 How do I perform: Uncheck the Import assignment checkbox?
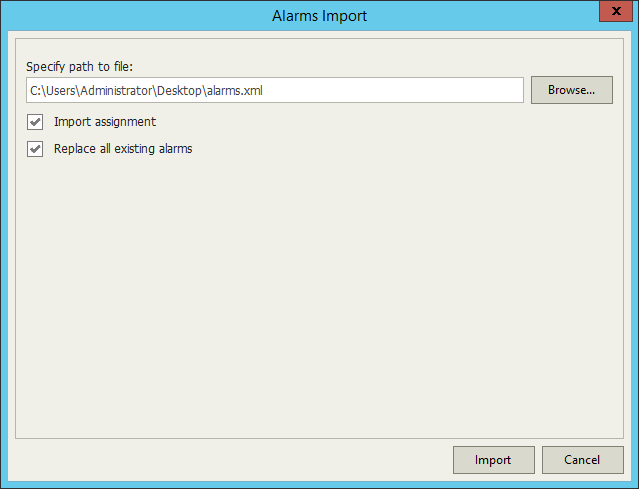click(x=35, y=122)
